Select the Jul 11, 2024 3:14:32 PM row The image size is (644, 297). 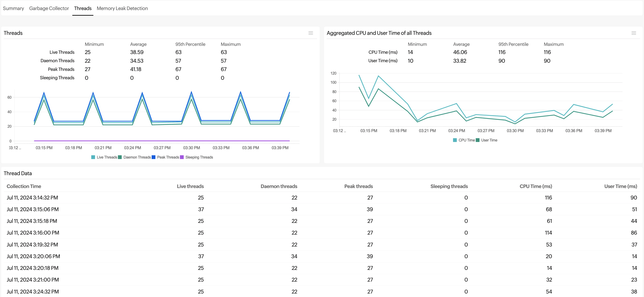pyautogui.click(x=32, y=198)
